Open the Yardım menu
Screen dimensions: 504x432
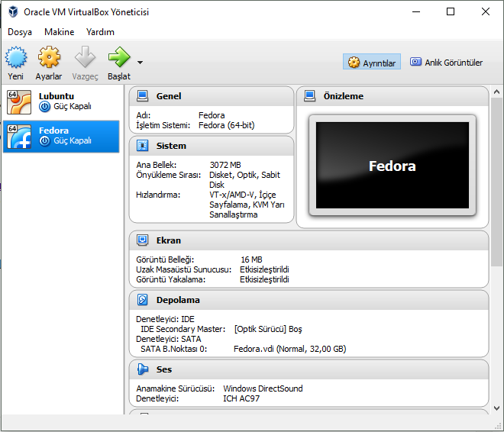100,32
